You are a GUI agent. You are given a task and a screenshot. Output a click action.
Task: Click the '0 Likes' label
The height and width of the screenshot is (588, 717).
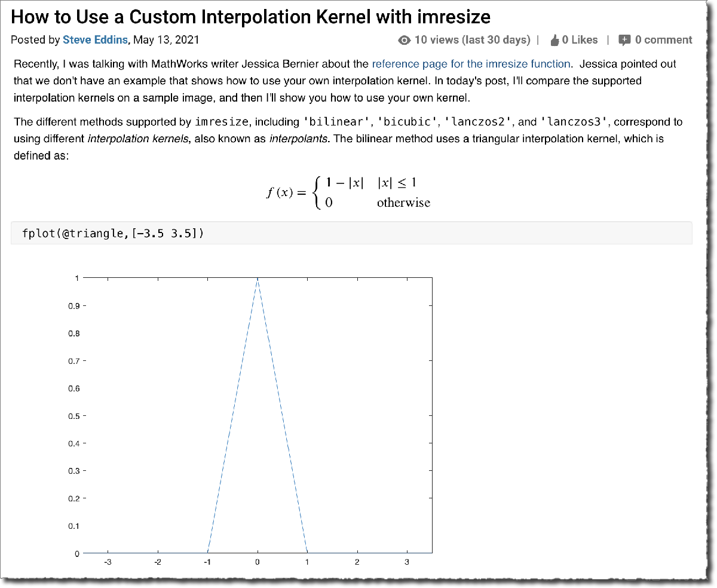coord(580,40)
